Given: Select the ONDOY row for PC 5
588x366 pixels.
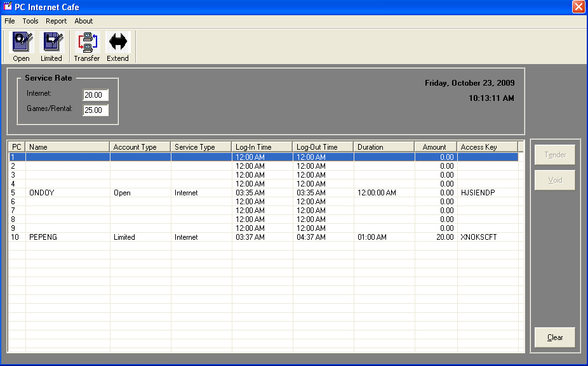Looking at the screenshot, I should pyautogui.click(x=42, y=193).
